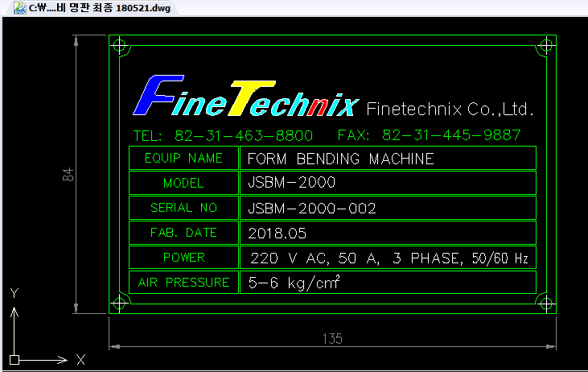The height and width of the screenshot is (372, 588).
Task: Select the '220 V AC, 50 A' power text
Action: pos(315,258)
